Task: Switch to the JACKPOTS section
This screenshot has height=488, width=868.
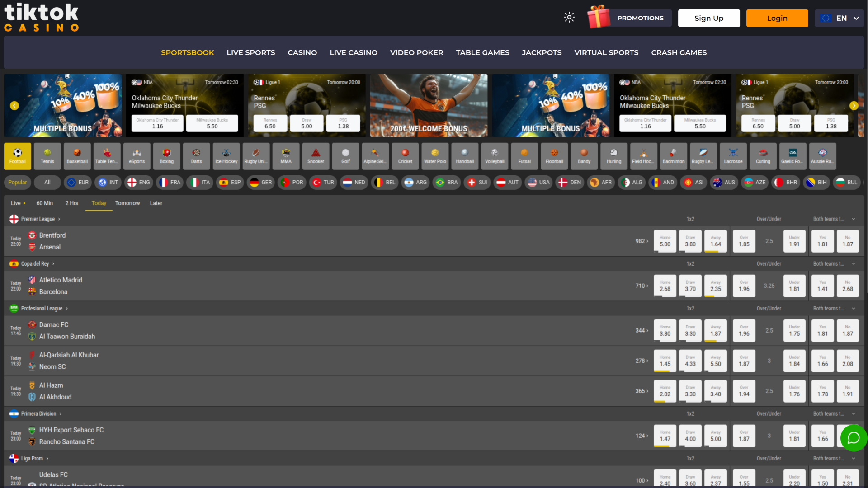Action: pyautogui.click(x=542, y=52)
